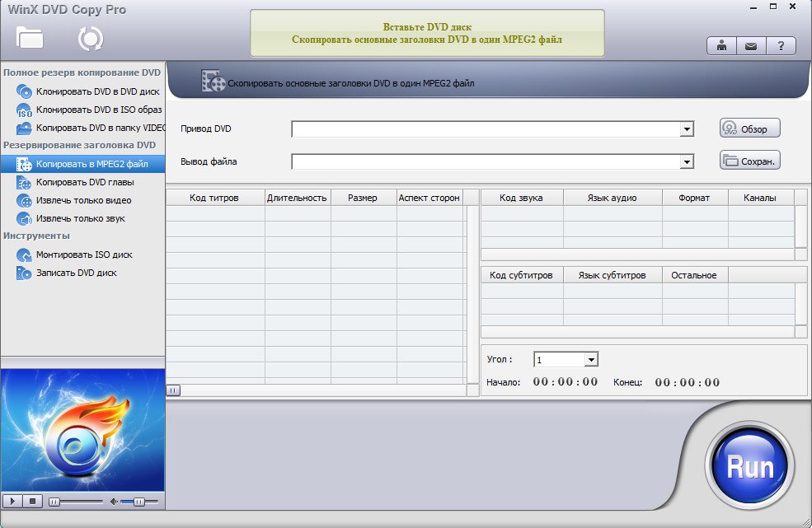Close the WinX DVD Copy Pro window
Viewport: 812px width, 528px height.
coord(793,7)
